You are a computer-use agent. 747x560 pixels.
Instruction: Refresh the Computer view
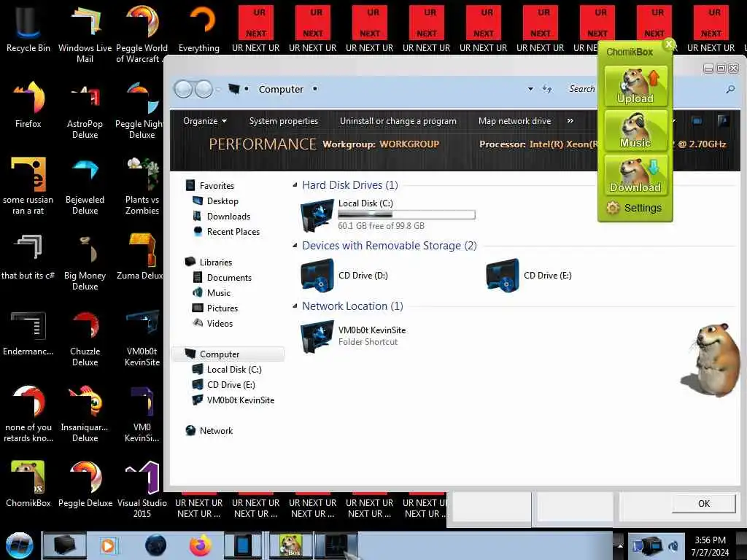tap(547, 89)
